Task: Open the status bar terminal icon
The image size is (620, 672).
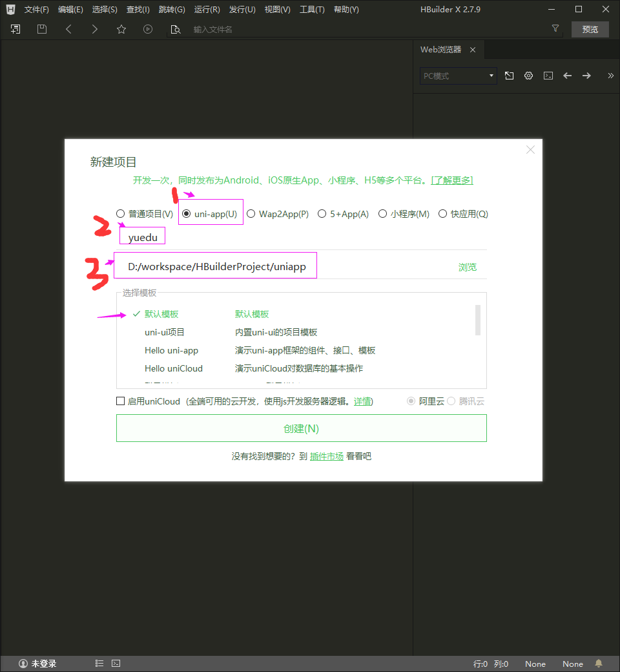Action: [x=116, y=664]
